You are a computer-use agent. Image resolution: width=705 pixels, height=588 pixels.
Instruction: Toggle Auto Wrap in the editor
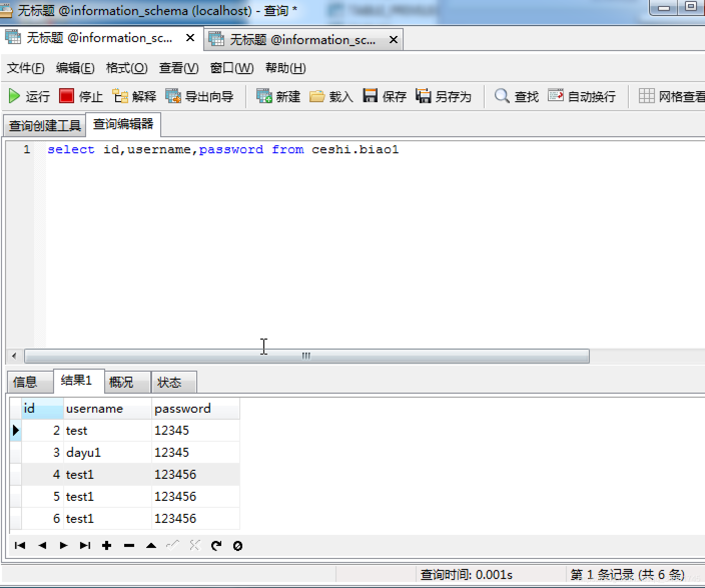(582, 96)
